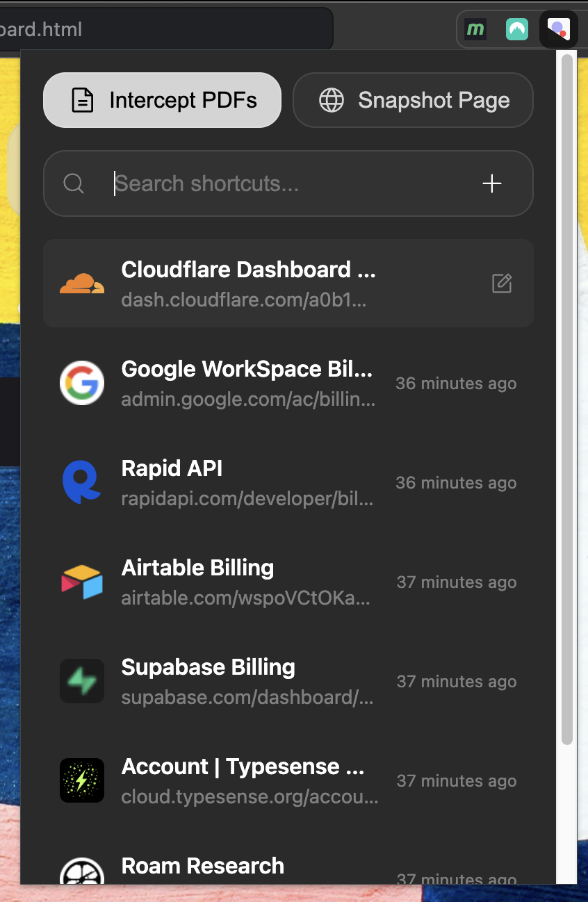Open Account | Typesense shortcut

click(288, 780)
